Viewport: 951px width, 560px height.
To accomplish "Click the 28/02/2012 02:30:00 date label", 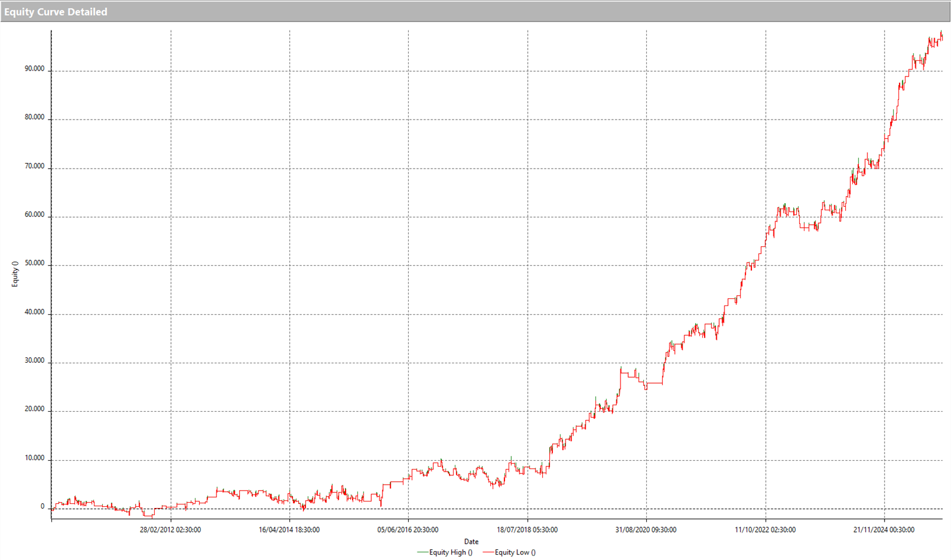I will click(170, 530).
